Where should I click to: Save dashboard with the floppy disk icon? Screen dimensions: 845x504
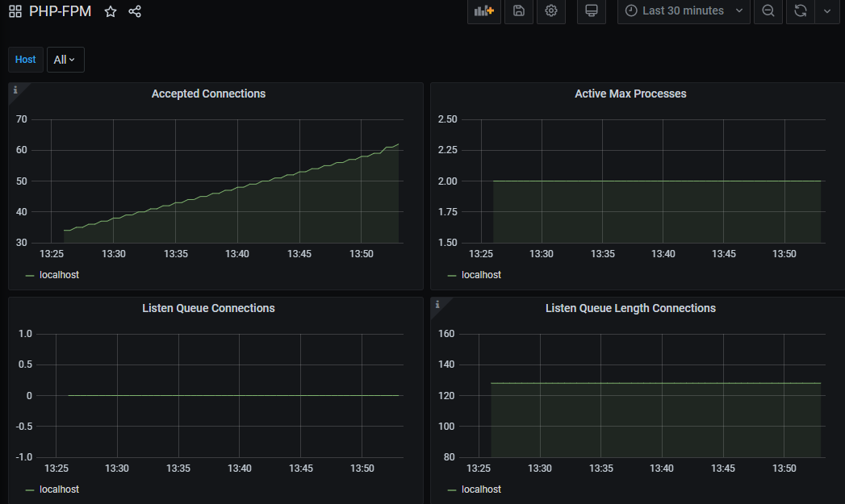tap(518, 10)
